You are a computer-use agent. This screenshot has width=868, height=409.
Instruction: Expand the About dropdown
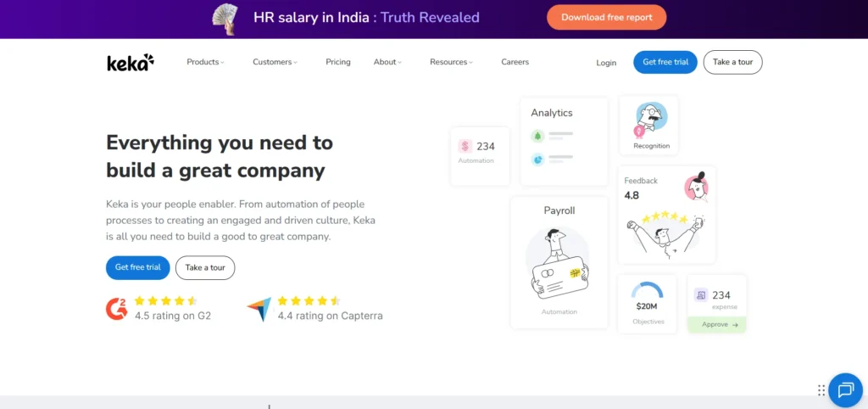point(387,62)
